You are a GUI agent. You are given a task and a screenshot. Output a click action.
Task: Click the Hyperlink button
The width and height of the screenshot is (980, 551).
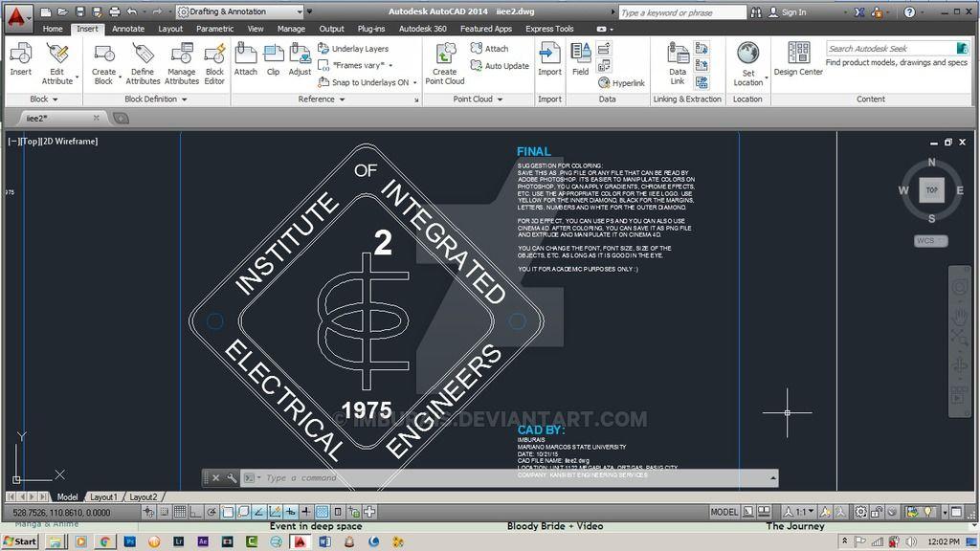tap(622, 83)
